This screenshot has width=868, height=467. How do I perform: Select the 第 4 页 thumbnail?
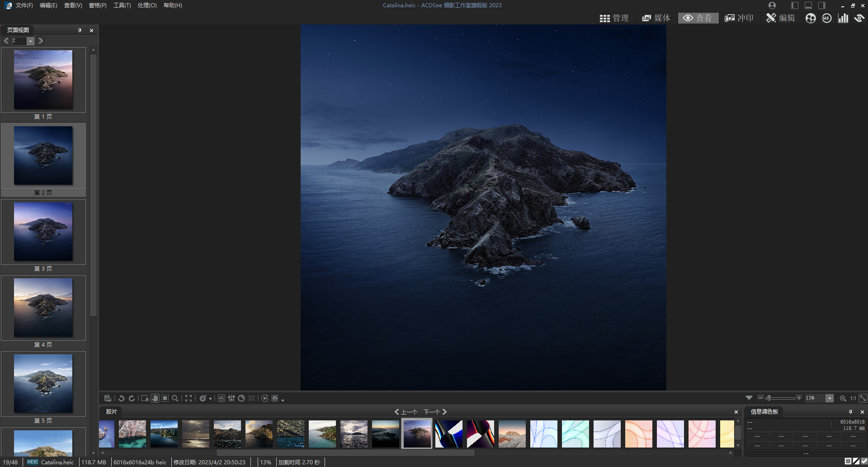point(43,308)
